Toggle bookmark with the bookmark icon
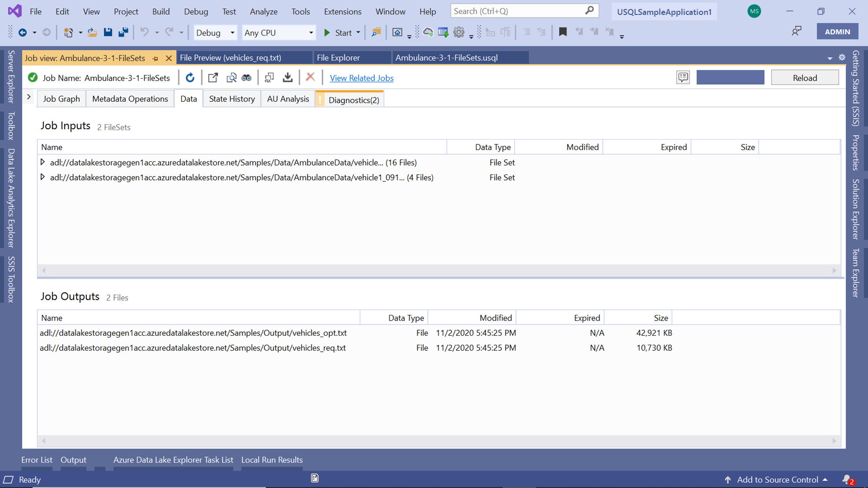 562,32
